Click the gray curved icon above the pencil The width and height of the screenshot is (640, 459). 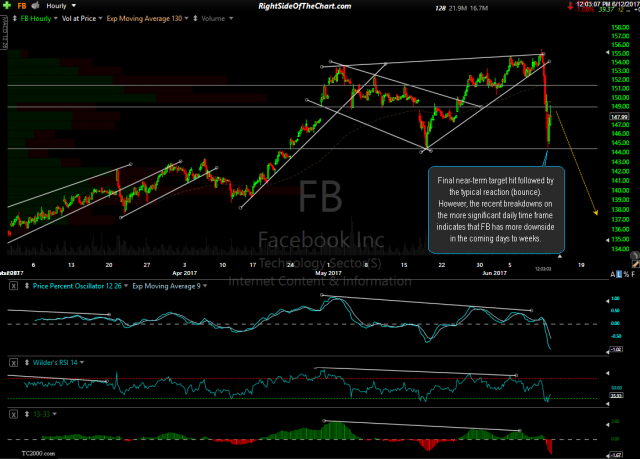pos(635,255)
